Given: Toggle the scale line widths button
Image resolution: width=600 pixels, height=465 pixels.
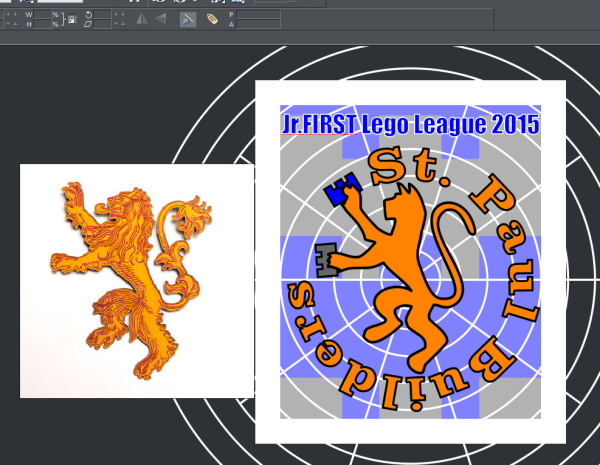Looking at the screenshot, I should [x=188, y=20].
